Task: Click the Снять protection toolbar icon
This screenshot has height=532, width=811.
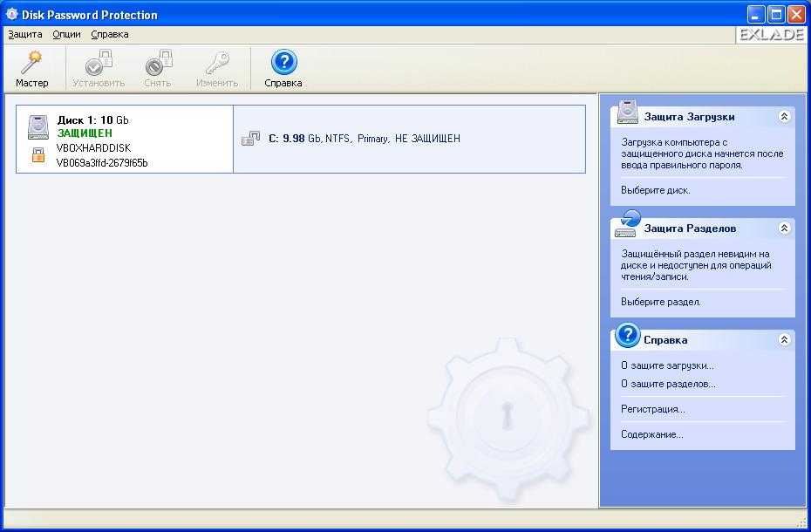Action: 158,63
